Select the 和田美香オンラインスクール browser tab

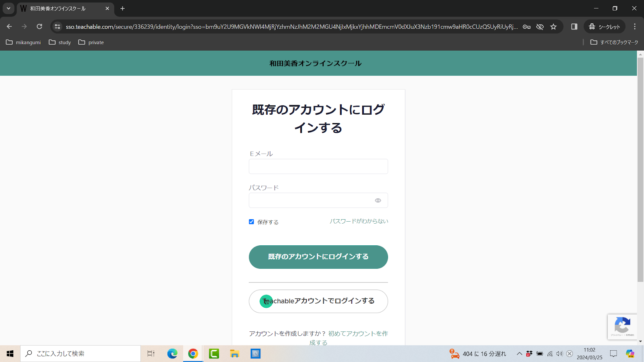tap(64, 8)
